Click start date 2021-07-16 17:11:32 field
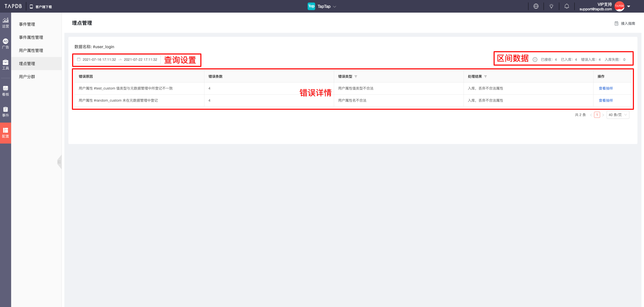 point(99,60)
